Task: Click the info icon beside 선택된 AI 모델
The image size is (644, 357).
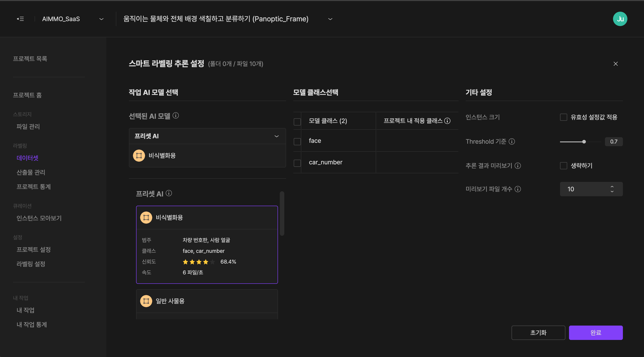Action: tap(176, 115)
